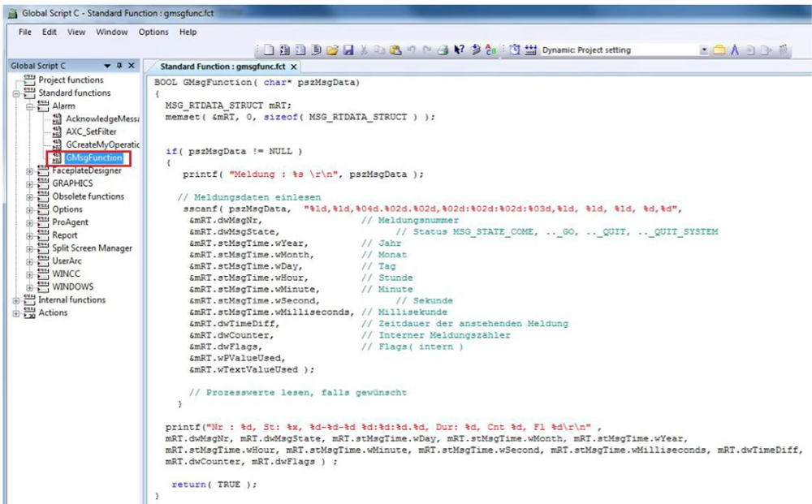Open the Dynamic Project setting dropdown
Viewport: 812px width, 504px height.
704,50
